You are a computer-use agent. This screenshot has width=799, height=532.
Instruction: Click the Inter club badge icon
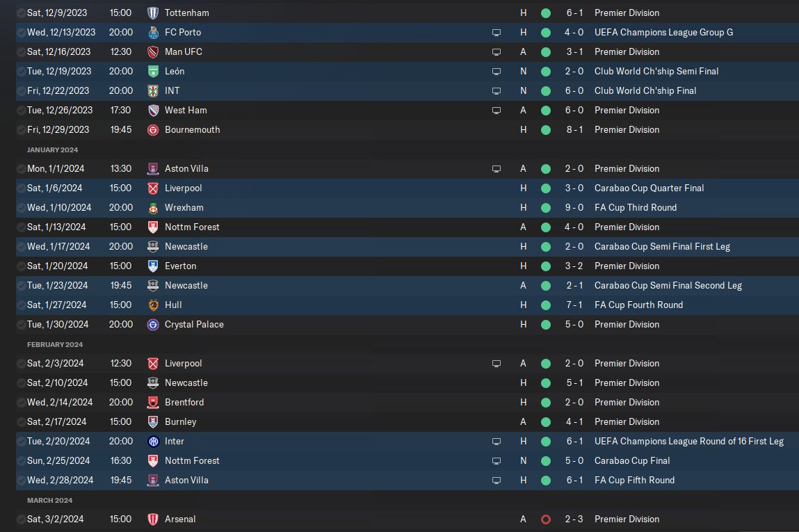153,442
